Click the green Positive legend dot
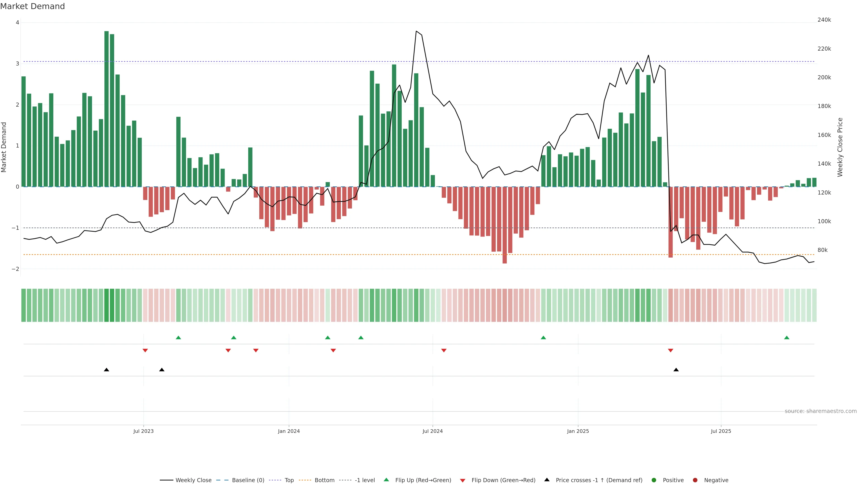The width and height of the screenshot is (868, 488). coord(654,480)
